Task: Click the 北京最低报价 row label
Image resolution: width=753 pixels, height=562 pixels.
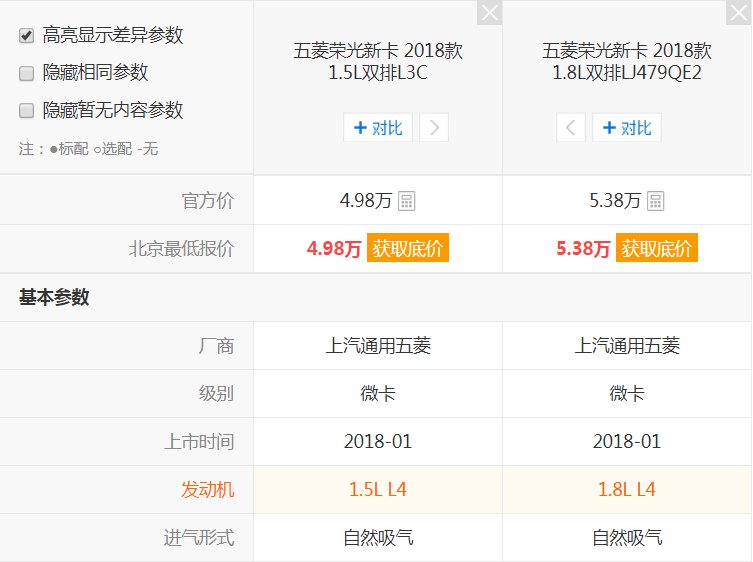Action: [182, 248]
